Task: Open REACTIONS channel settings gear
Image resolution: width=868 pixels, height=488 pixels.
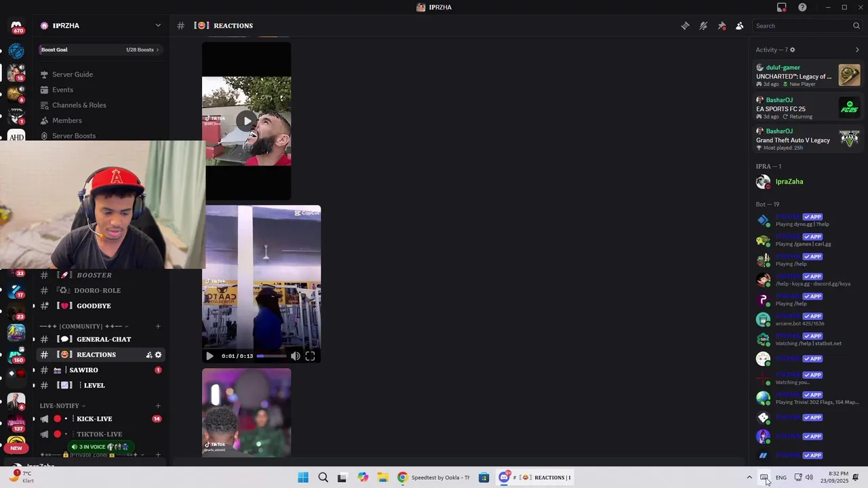Action: [x=158, y=354]
